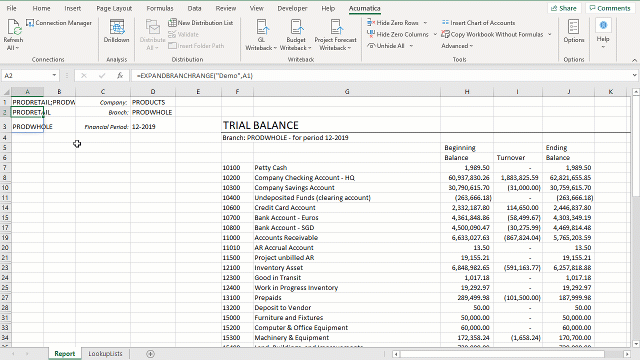This screenshot has height=360, width=640.
Task: Switch to the Home tab
Action: pos(41,8)
